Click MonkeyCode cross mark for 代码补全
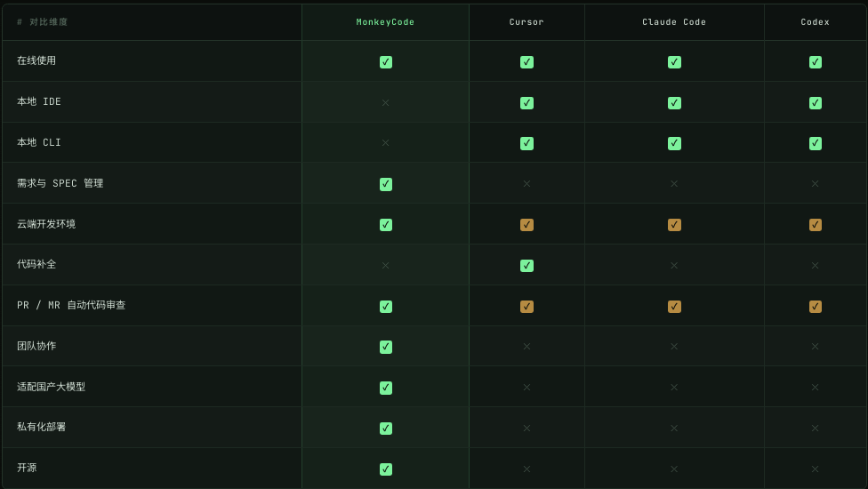Screen dimensions: 868x489 click(x=385, y=266)
